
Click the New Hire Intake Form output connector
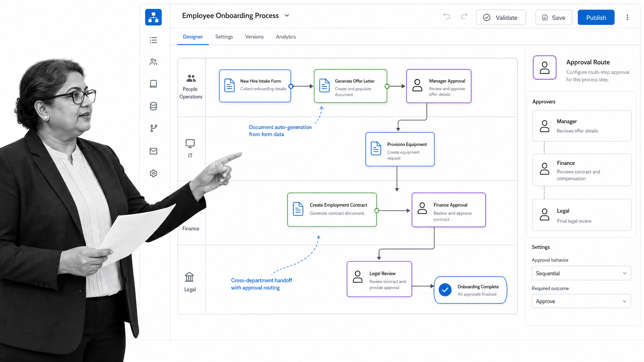[x=291, y=86]
